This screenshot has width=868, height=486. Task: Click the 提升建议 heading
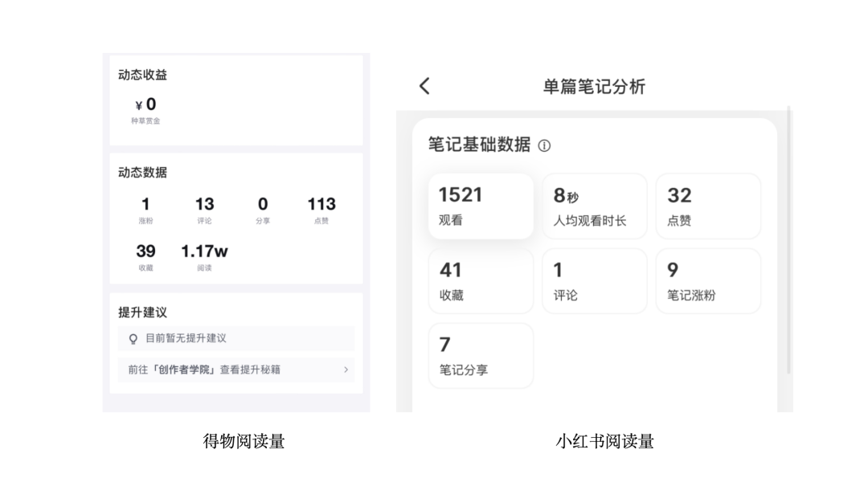point(142,312)
